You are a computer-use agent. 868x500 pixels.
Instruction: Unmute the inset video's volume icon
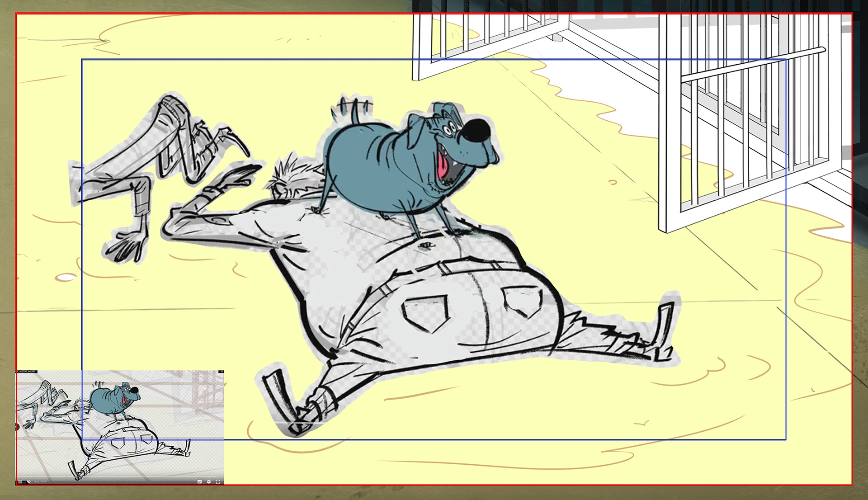click(x=29, y=481)
